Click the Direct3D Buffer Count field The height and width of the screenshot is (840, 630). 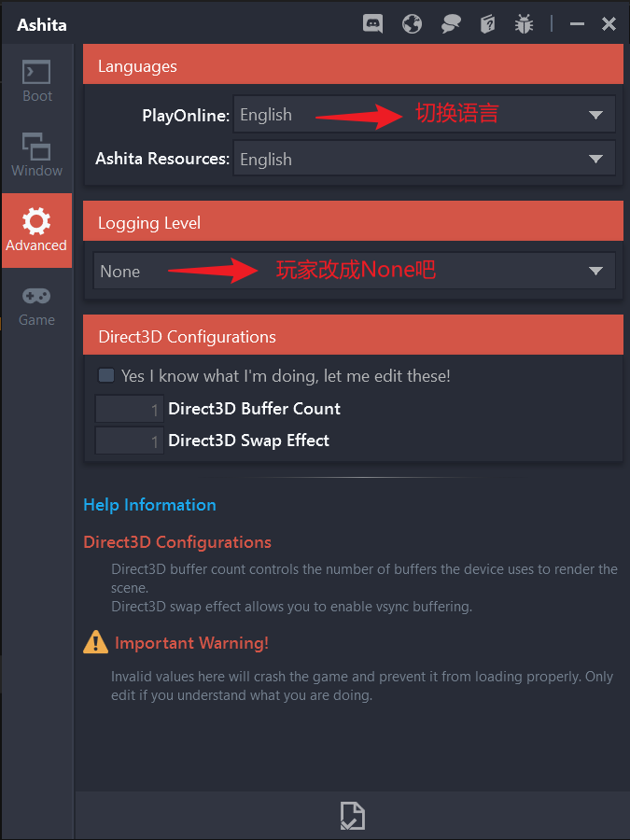130,410
